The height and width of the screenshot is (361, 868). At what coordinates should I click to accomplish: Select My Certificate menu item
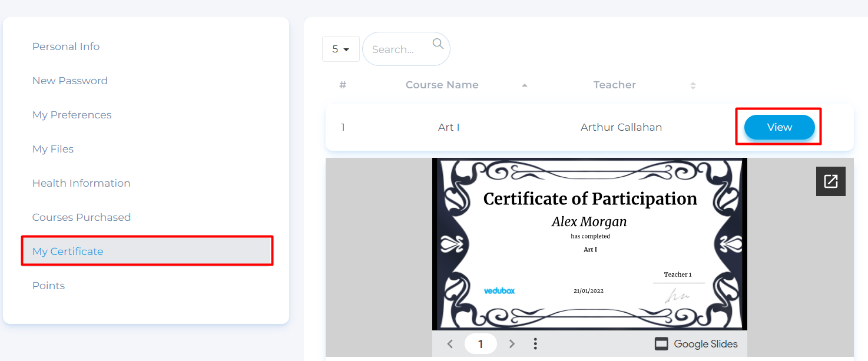[x=68, y=251]
